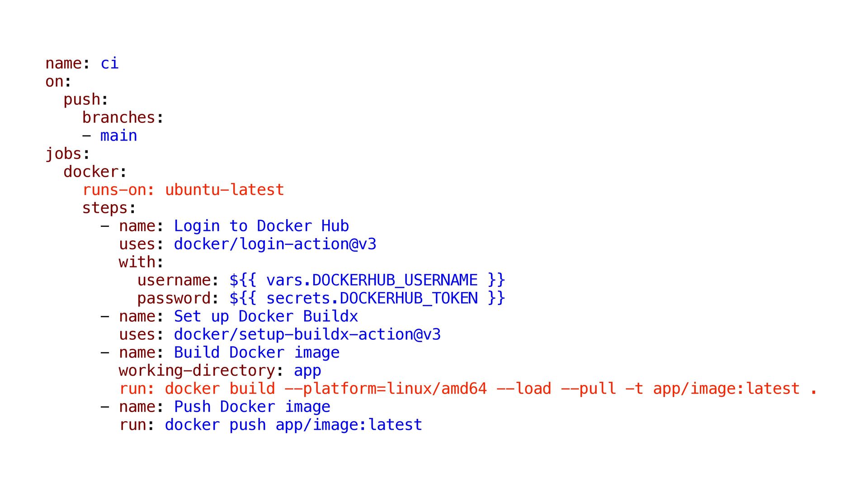Select the 'working-directory: app' value
The image size is (868, 488).
point(307,371)
